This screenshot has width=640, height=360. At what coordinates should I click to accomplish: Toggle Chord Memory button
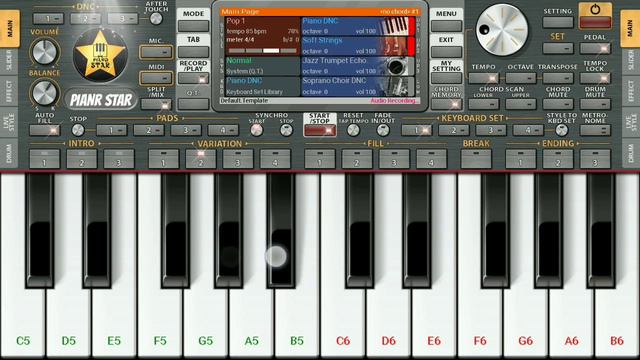446,104
